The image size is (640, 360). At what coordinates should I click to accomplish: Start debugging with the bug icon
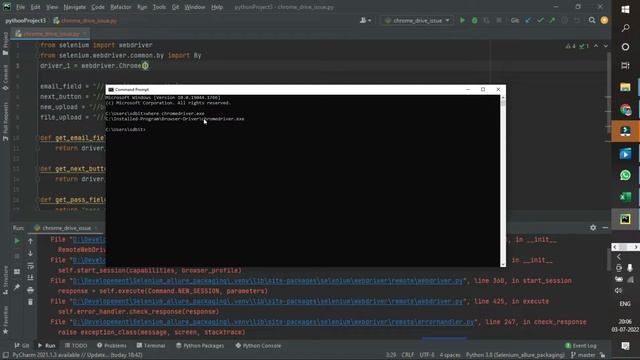pyautogui.click(x=474, y=20)
